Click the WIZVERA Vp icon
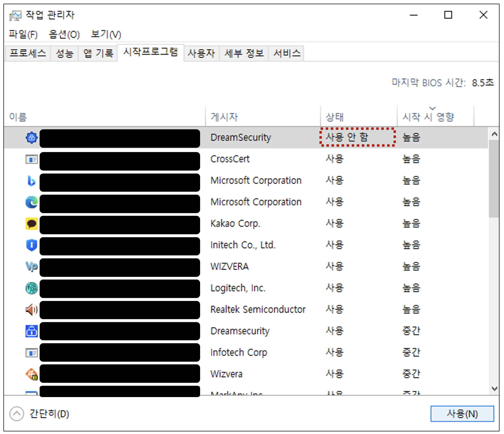Screen dimensions: 504x434 tap(32, 267)
